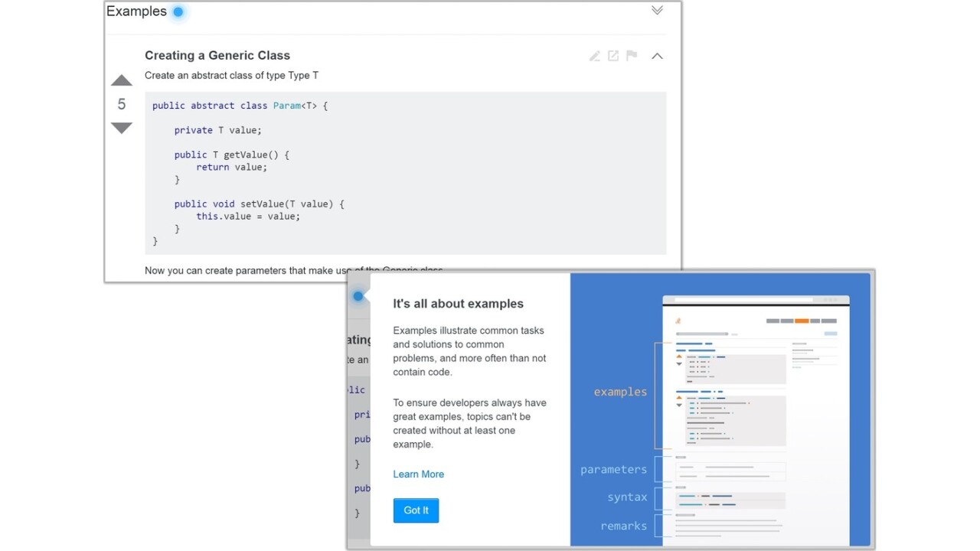Flag the Generic Class example

[632, 56]
